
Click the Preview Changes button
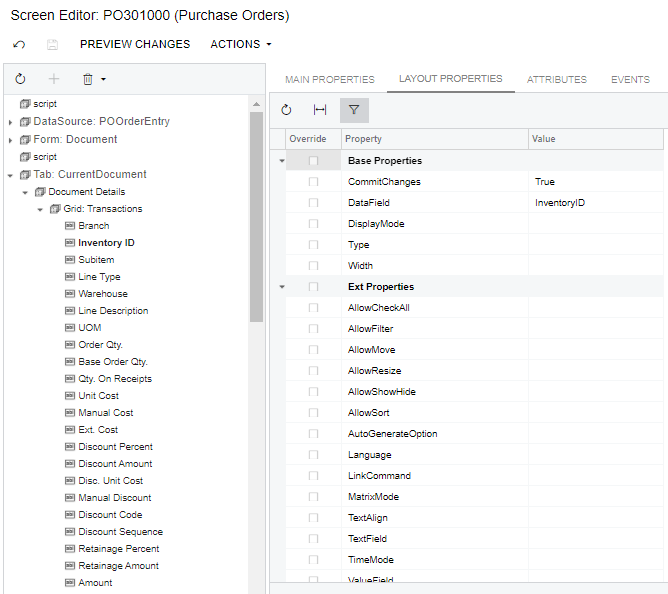click(135, 45)
